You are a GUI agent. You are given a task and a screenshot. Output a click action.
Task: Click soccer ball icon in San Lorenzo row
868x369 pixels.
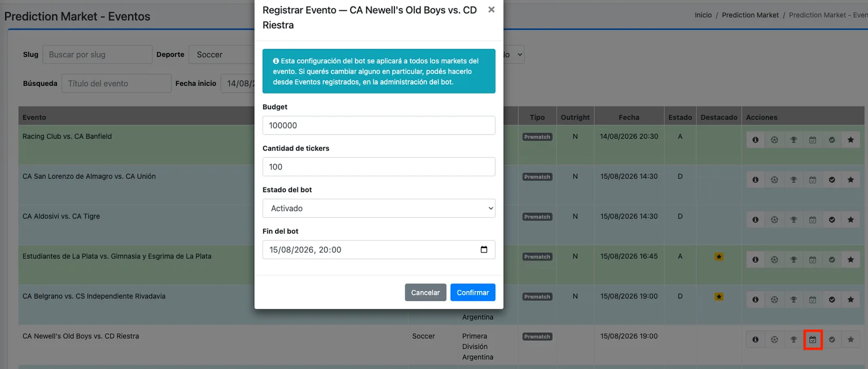pyautogui.click(x=774, y=180)
